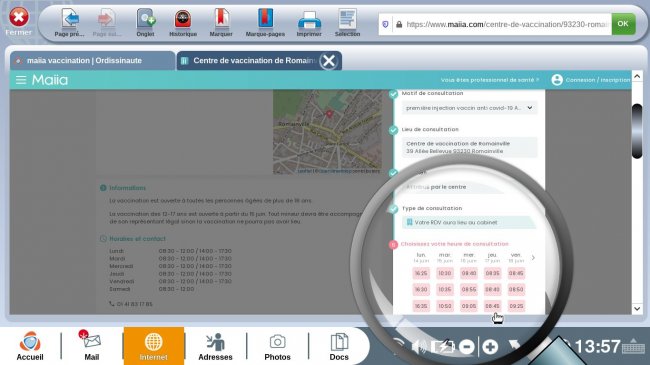650x365 pixels.
Task: Open the Historique icon
Action: (183, 23)
